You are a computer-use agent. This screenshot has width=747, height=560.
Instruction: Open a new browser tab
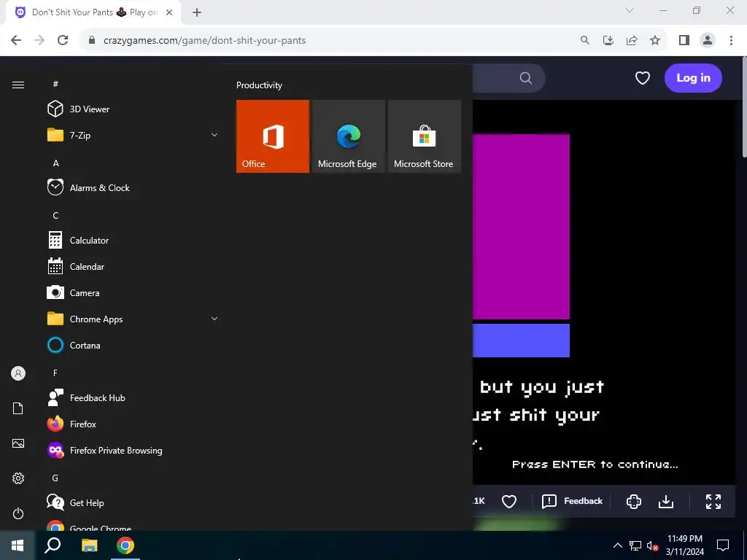click(197, 12)
